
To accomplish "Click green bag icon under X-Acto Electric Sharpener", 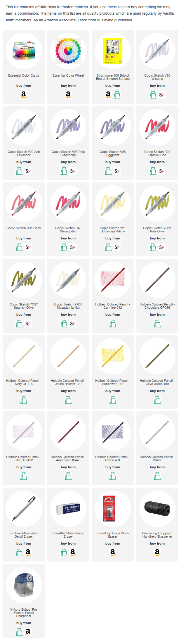I will 19,632.
